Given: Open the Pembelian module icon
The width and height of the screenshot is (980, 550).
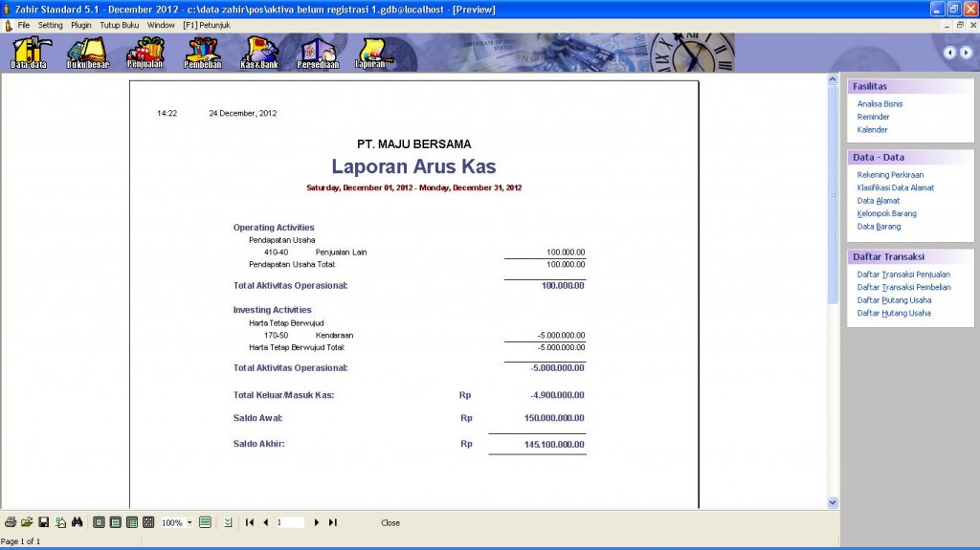Looking at the screenshot, I should [203, 53].
